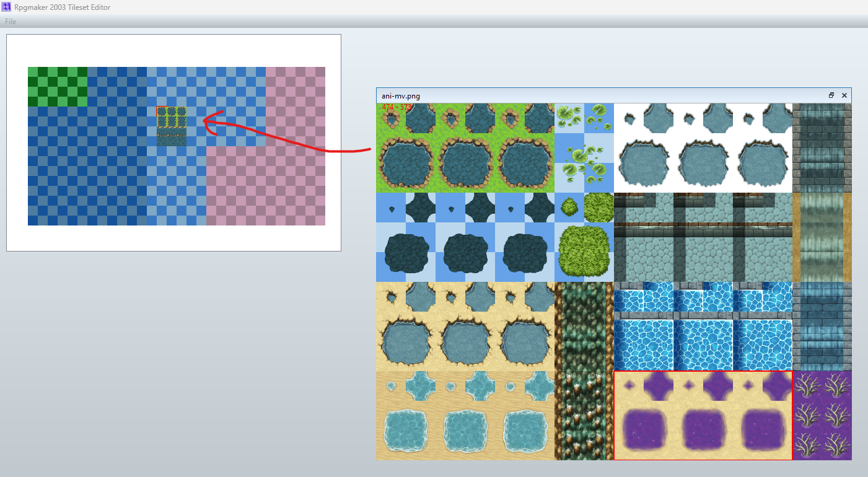Select the desert oasis light water block
868x477 pixels.
tap(465, 416)
